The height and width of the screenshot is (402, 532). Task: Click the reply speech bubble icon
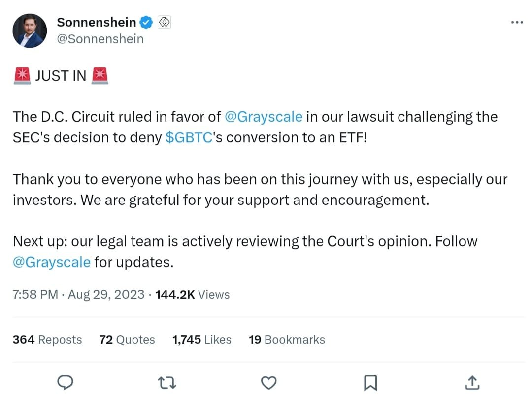(x=65, y=382)
